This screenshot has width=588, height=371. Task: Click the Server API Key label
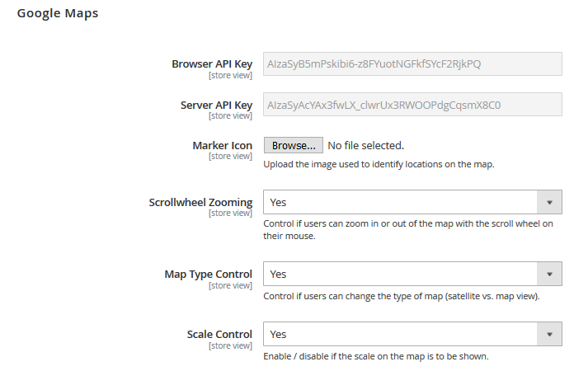(216, 105)
